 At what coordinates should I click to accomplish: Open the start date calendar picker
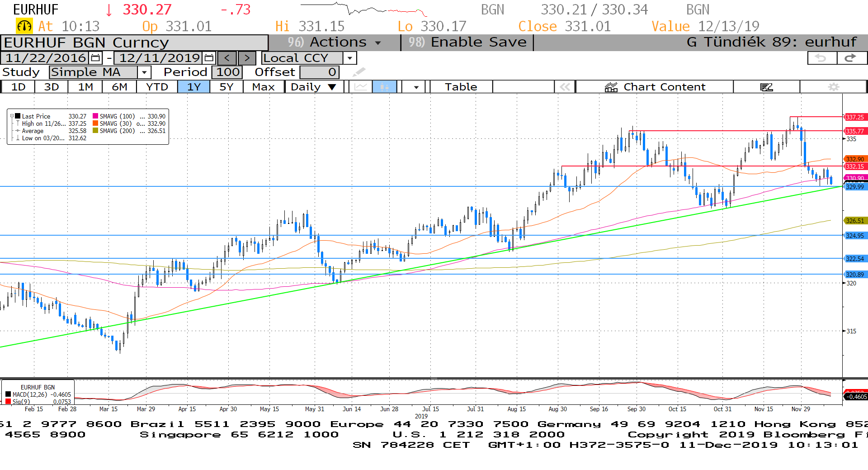pos(95,58)
